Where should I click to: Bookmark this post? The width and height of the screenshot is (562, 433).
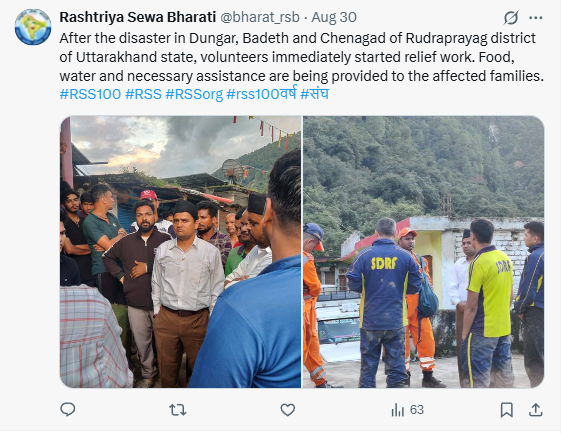(506, 410)
